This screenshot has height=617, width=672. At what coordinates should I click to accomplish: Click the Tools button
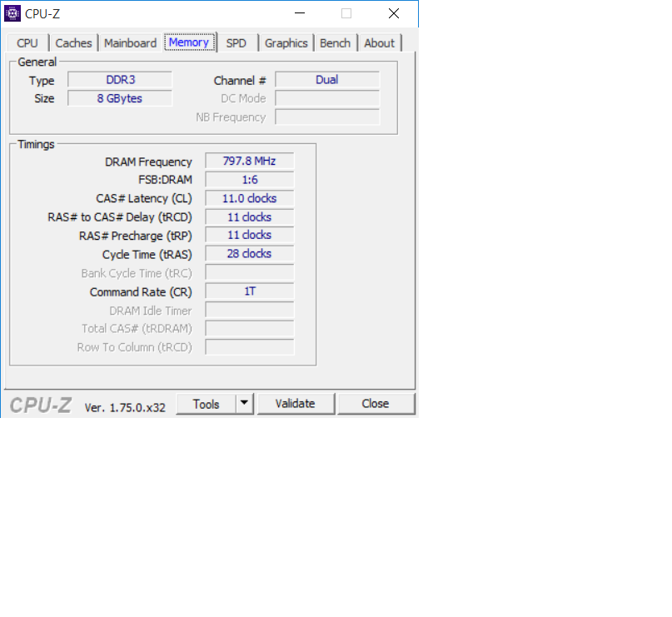point(207,404)
